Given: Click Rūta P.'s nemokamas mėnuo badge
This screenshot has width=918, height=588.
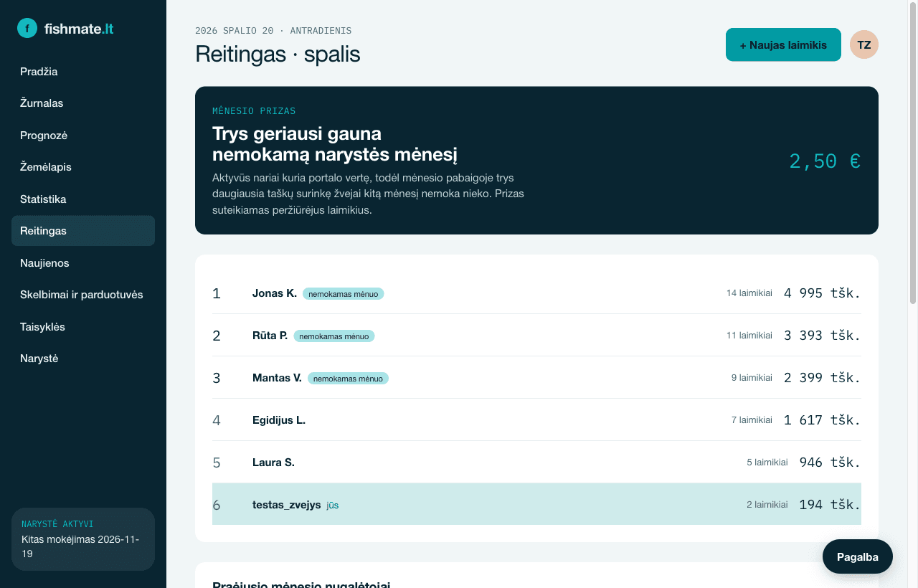Looking at the screenshot, I should click(x=334, y=336).
